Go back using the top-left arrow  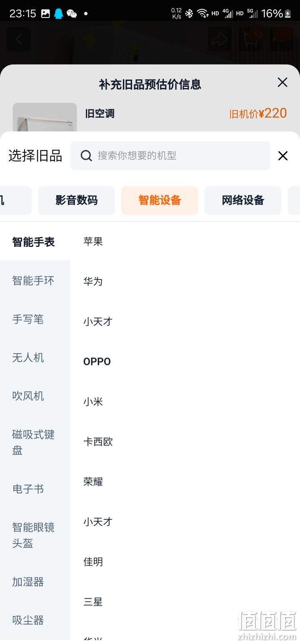pos(19,40)
